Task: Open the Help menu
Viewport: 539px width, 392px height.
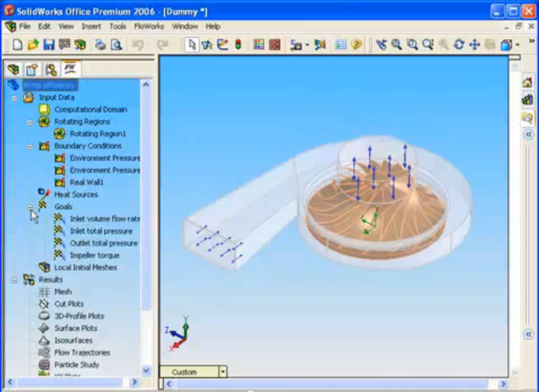Action: click(x=213, y=26)
